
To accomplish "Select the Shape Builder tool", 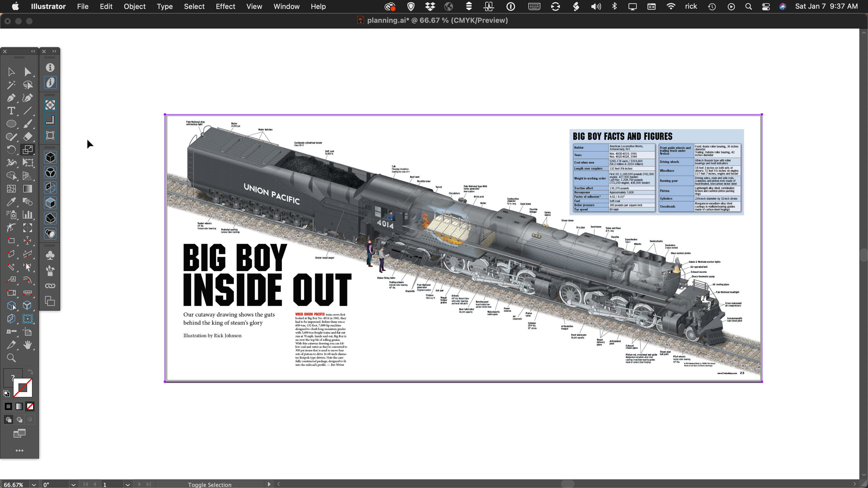I will (x=11, y=175).
